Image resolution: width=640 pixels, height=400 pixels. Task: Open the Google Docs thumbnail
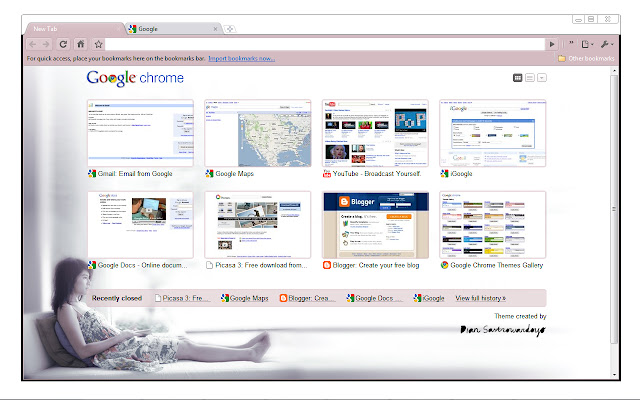[140, 224]
